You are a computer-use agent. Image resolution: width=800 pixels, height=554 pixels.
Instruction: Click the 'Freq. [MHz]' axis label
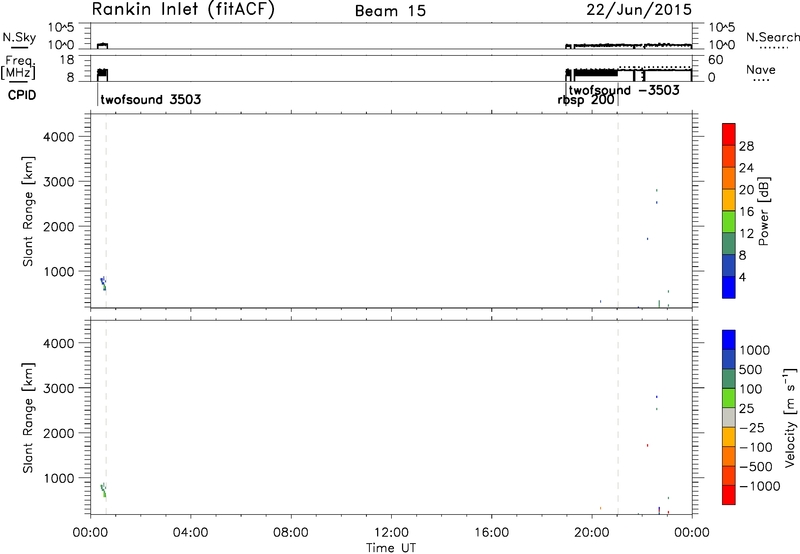18,67
